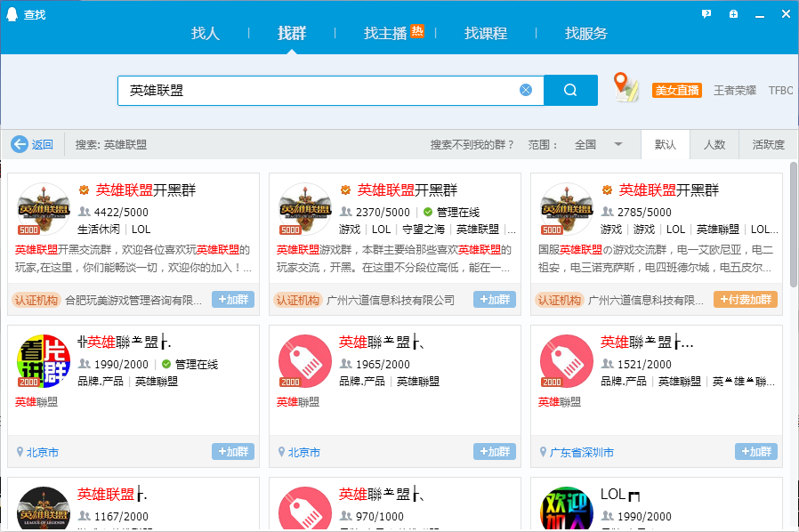Image resolution: width=799 pixels, height=532 pixels.
Task: Join the 1965/2000 北京市 group
Action: coord(495,451)
